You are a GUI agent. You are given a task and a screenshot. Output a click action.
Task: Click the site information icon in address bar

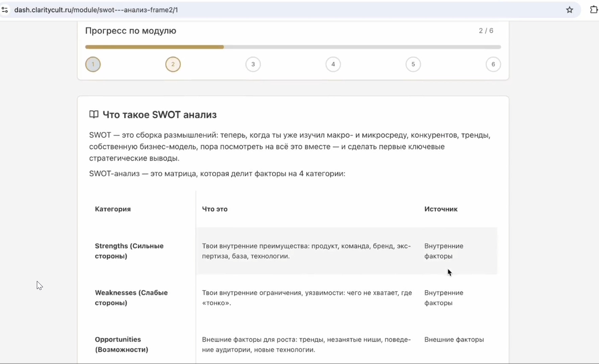(x=5, y=10)
